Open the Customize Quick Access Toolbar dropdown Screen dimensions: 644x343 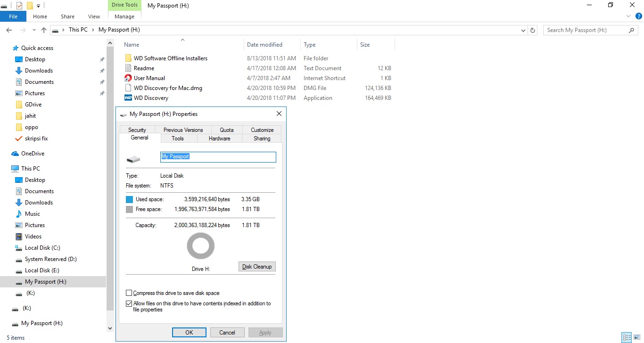(38, 6)
